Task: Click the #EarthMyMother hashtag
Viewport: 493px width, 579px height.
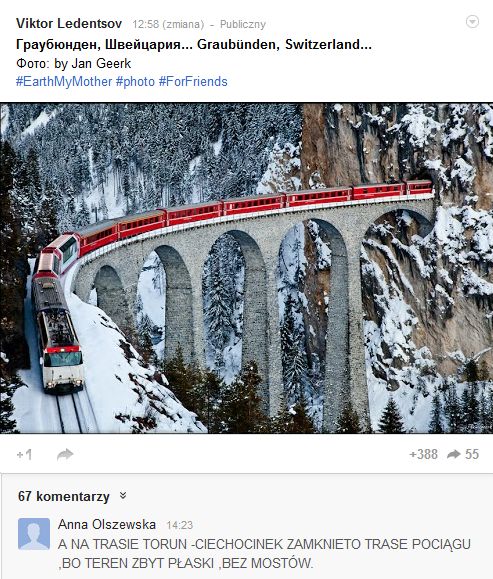Action: (x=64, y=82)
